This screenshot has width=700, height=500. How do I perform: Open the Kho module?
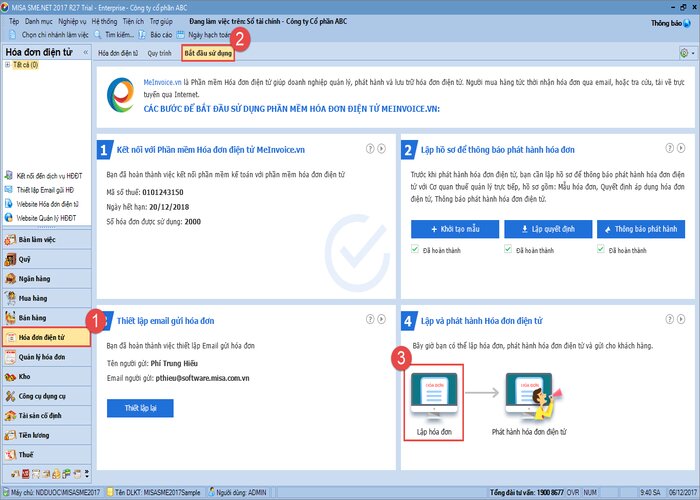click(47, 377)
